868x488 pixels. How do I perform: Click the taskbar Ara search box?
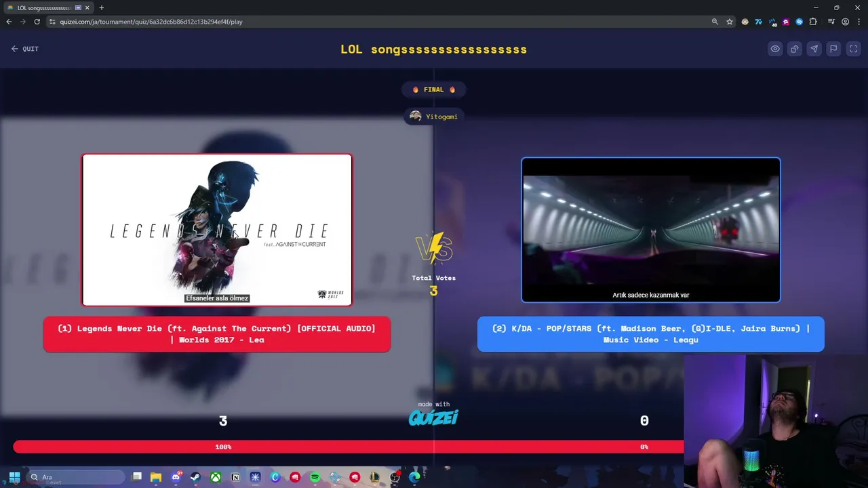[x=75, y=477]
